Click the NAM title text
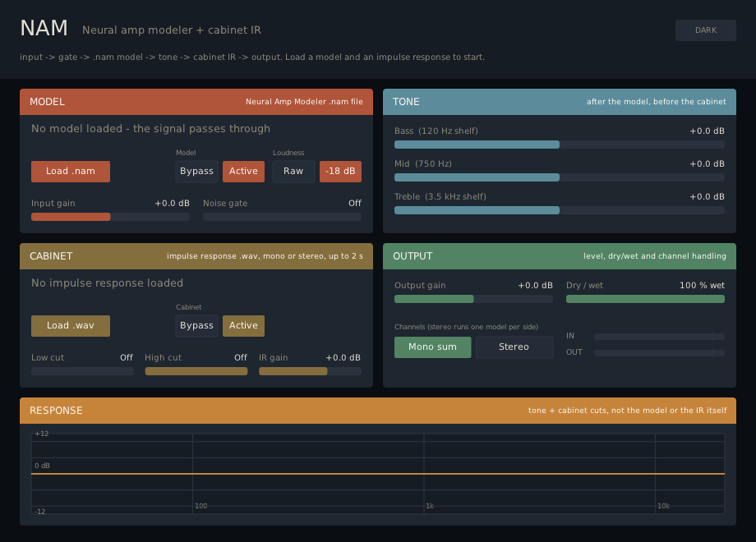The height and width of the screenshot is (542, 756). (44, 29)
